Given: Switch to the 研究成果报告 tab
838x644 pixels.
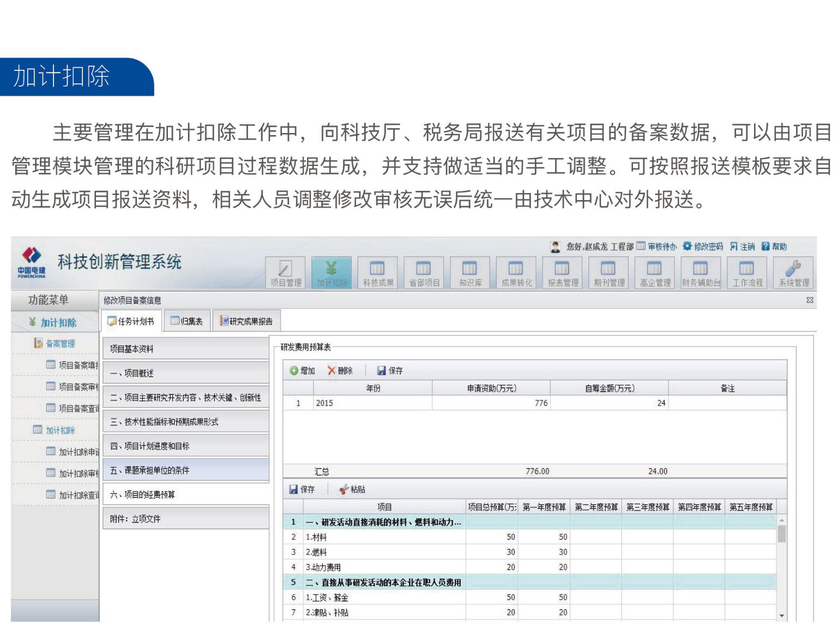Looking at the screenshot, I should [x=246, y=321].
